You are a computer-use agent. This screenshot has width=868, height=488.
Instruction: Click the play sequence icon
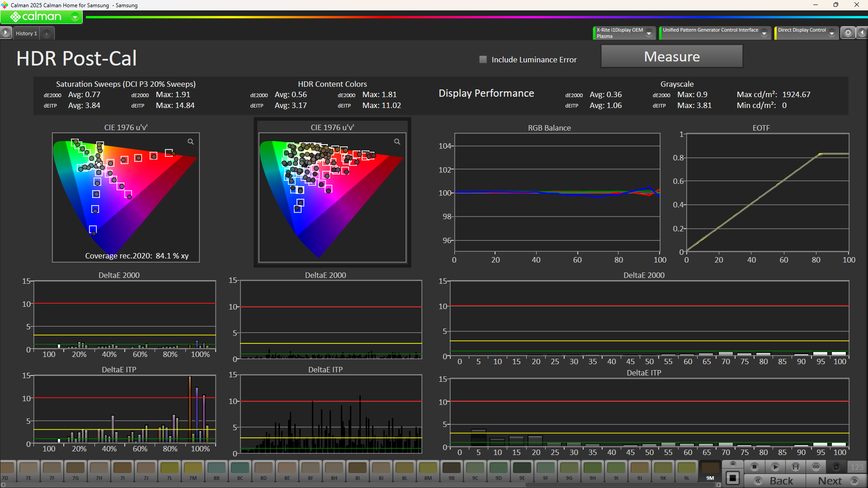pyautogui.click(x=775, y=467)
